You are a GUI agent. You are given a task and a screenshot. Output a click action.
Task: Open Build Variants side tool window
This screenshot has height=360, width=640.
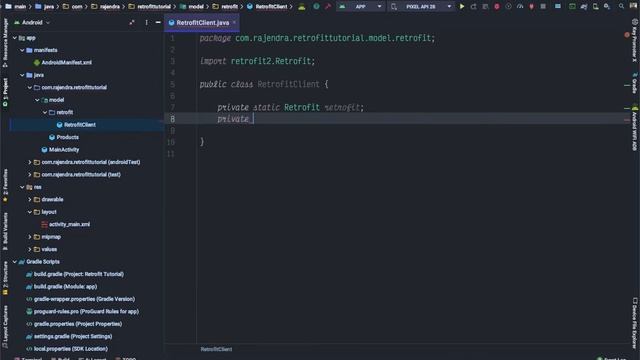[x=5, y=231]
